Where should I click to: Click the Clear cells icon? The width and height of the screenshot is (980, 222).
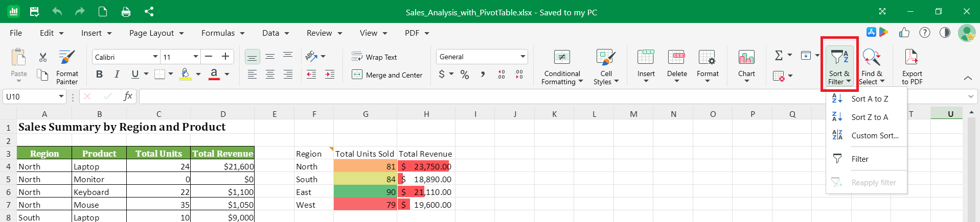[x=779, y=77]
